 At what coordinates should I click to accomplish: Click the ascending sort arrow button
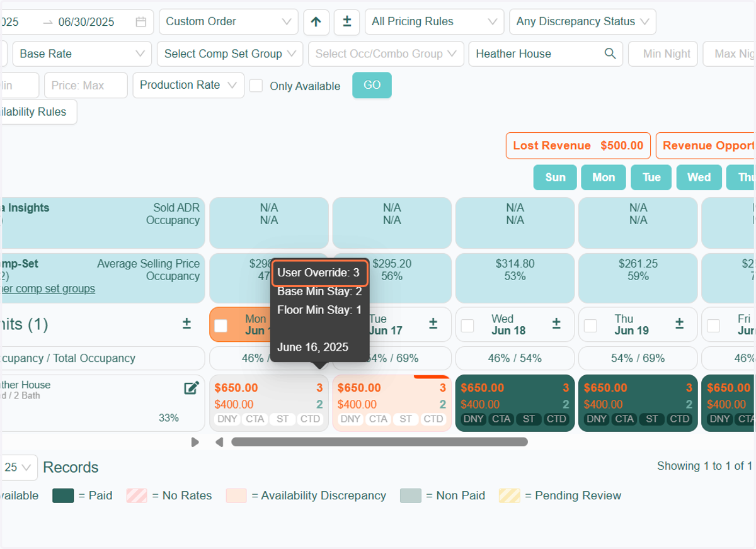pyautogui.click(x=316, y=22)
